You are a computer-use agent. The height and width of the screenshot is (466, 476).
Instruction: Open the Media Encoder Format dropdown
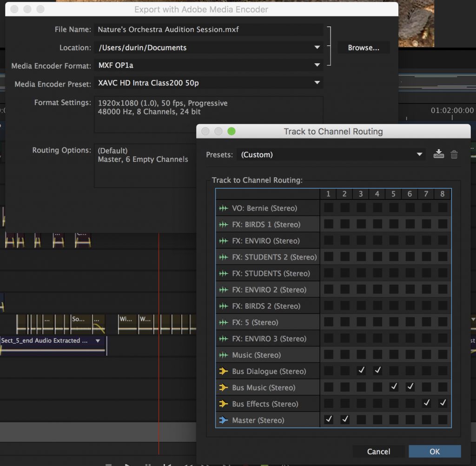(x=208, y=65)
